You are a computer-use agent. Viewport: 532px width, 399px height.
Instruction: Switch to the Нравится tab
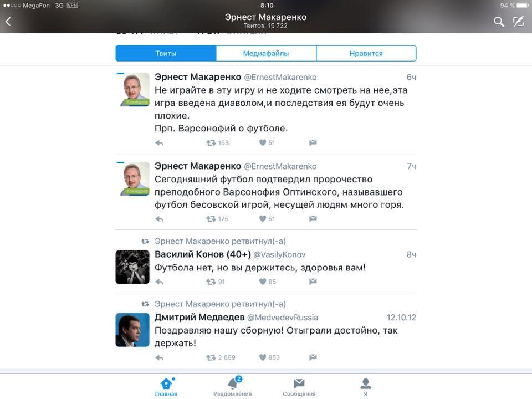(x=366, y=53)
